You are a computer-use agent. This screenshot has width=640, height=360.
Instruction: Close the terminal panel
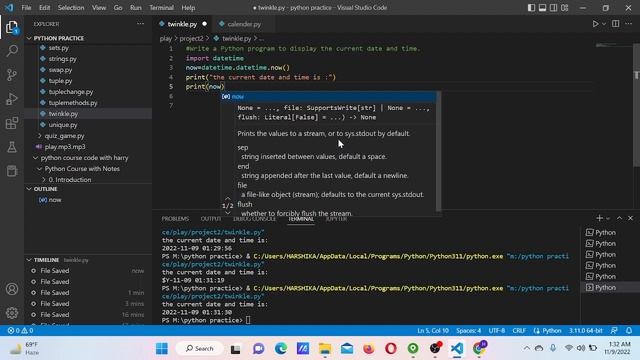tap(630, 218)
